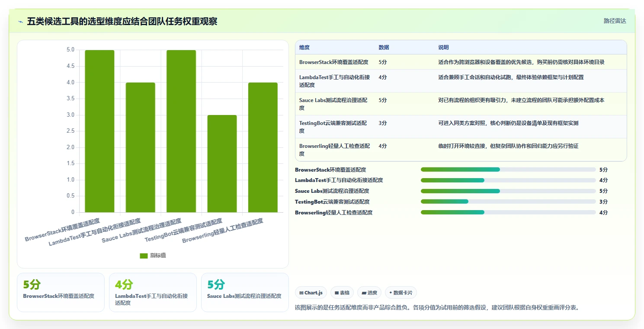The width and height of the screenshot is (644, 329).
Task: Click the 说明 column header
Action: pyautogui.click(x=443, y=48)
